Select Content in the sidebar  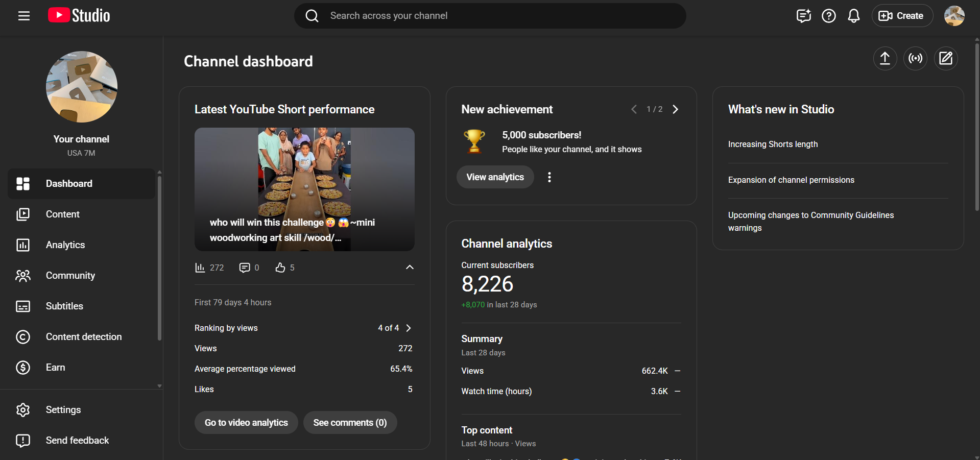[63, 214]
